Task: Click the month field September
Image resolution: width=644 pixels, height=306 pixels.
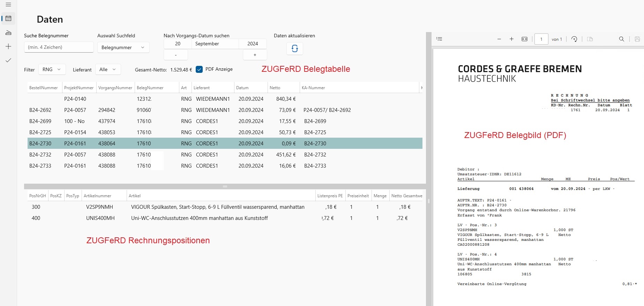Action: tap(215, 44)
